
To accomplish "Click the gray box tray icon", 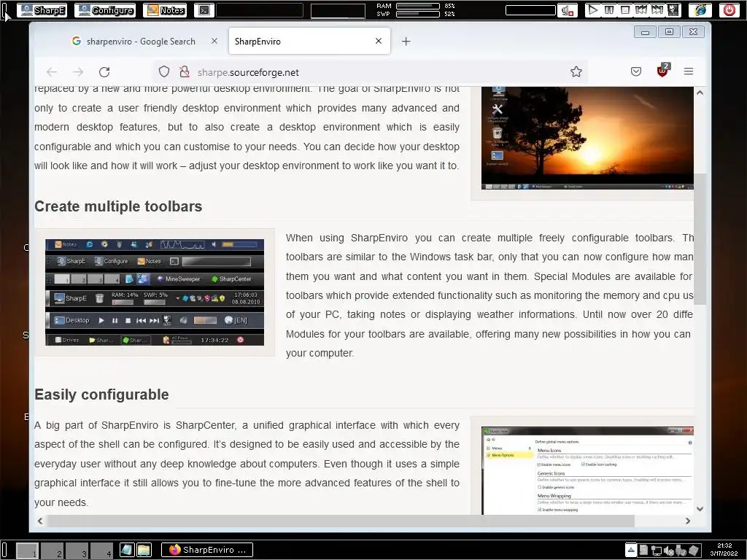I will coord(694,550).
